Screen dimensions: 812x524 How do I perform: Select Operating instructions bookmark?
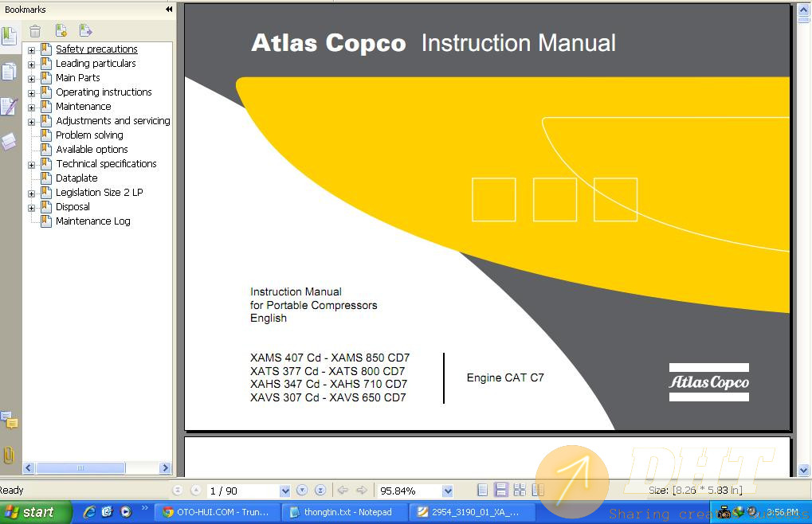tap(104, 92)
